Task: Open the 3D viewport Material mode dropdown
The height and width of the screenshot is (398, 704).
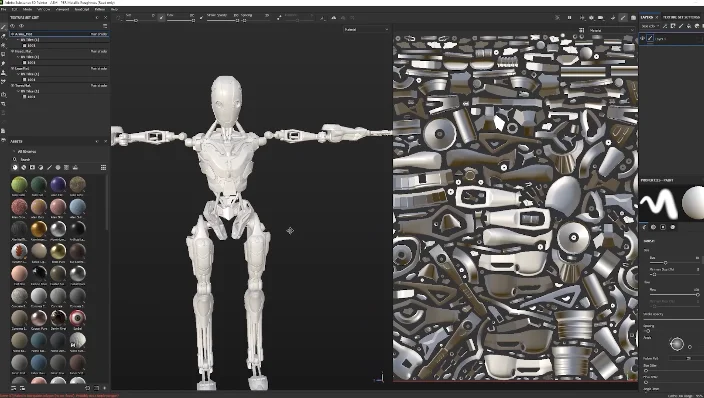Action: click(366, 29)
